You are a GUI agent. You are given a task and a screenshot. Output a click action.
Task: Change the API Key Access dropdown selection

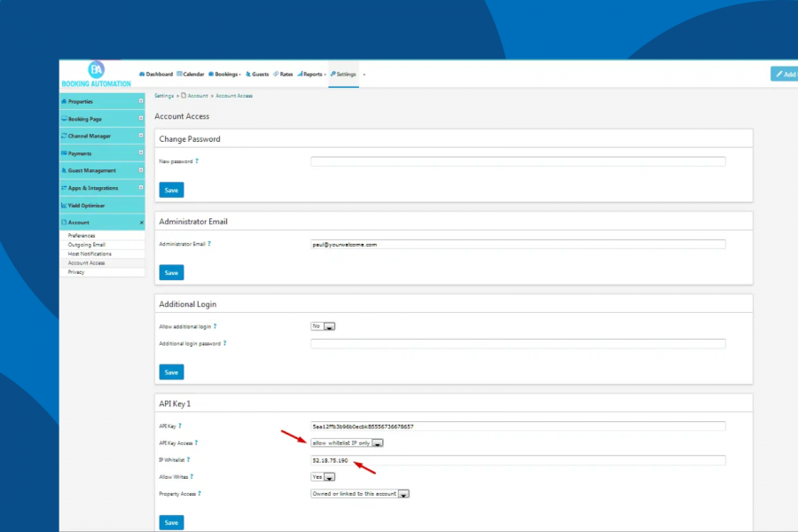pyautogui.click(x=346, y=442)
